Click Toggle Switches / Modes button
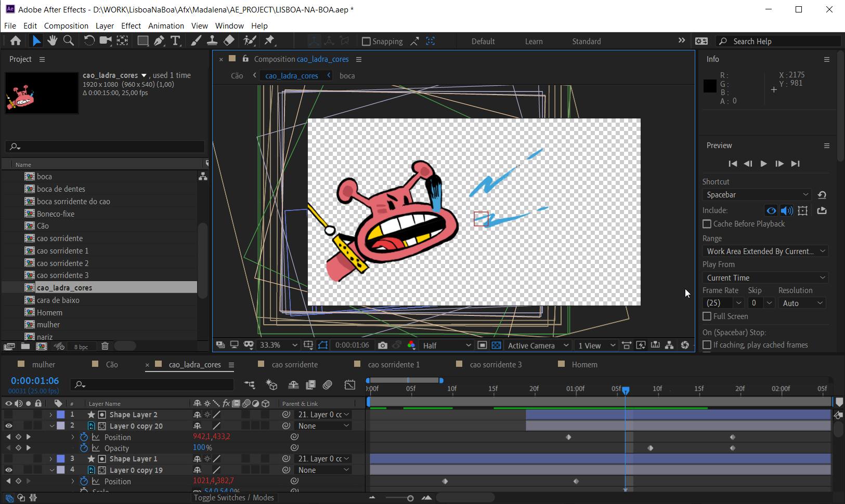The image size is (845, 504). tap(233, 498)
